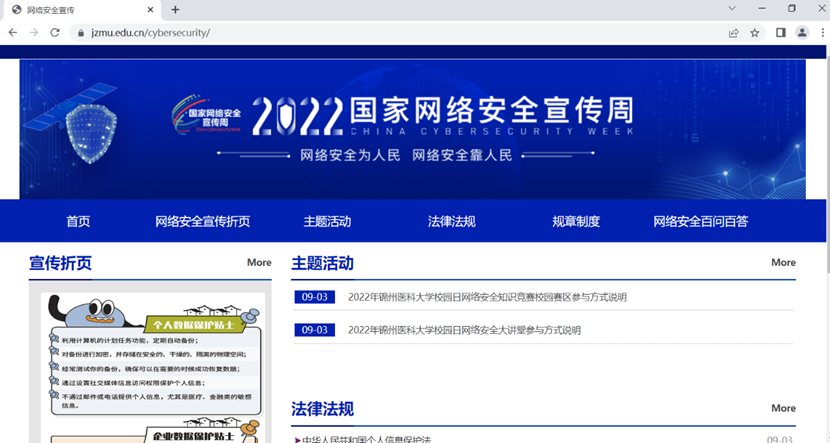Open the 个人数据保护贴士 poster image

click(154, 356)
